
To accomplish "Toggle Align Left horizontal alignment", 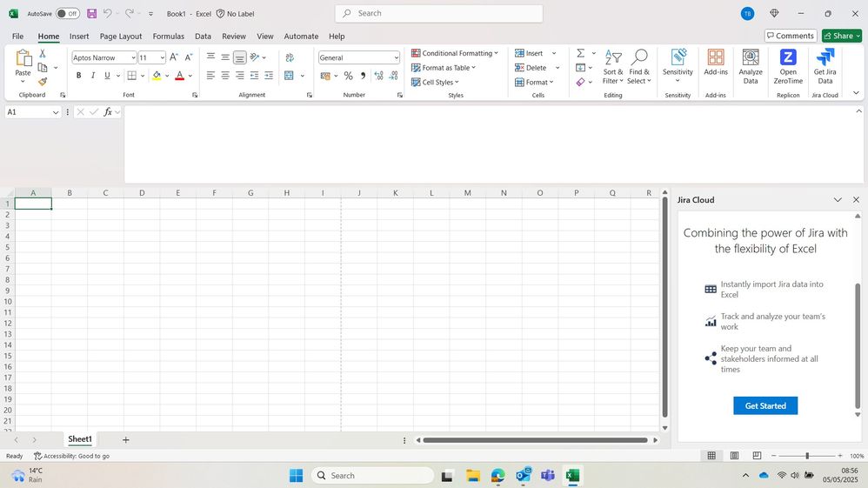I will coord(210,76).
